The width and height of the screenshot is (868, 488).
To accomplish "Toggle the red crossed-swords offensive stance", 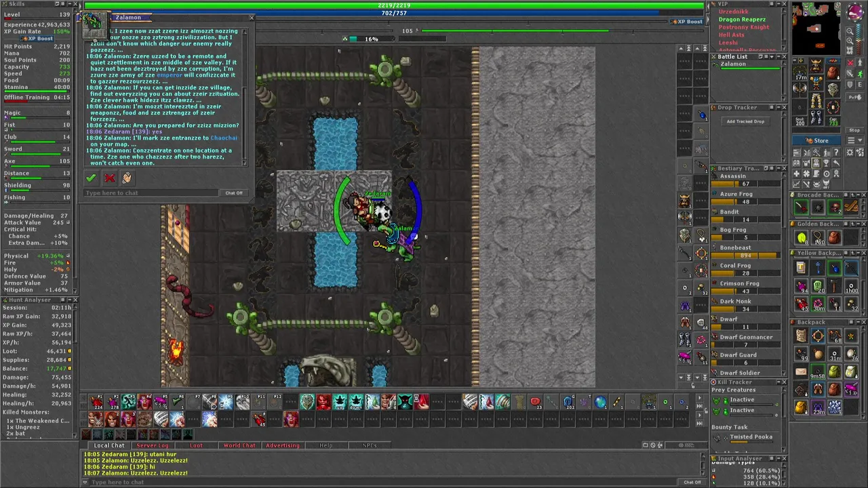I will (850, 62).
